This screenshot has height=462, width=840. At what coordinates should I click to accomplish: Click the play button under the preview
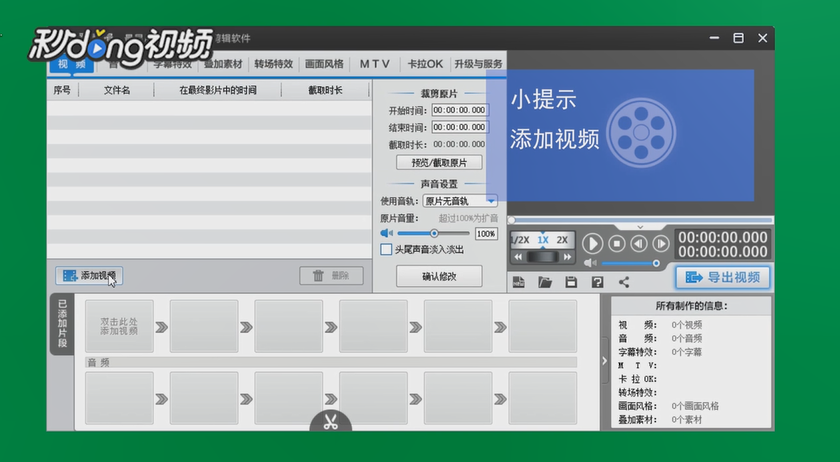592,244
